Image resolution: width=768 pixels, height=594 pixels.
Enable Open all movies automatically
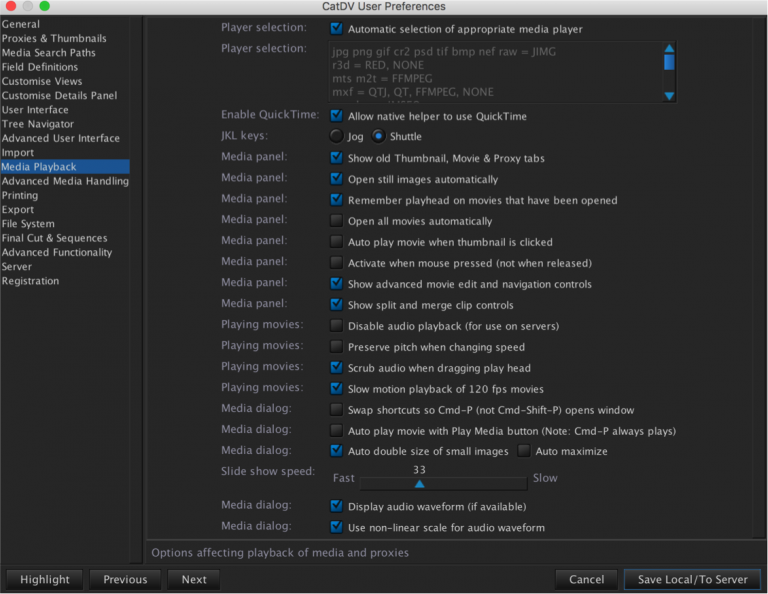pyautogui.click(x=336, y=221)
